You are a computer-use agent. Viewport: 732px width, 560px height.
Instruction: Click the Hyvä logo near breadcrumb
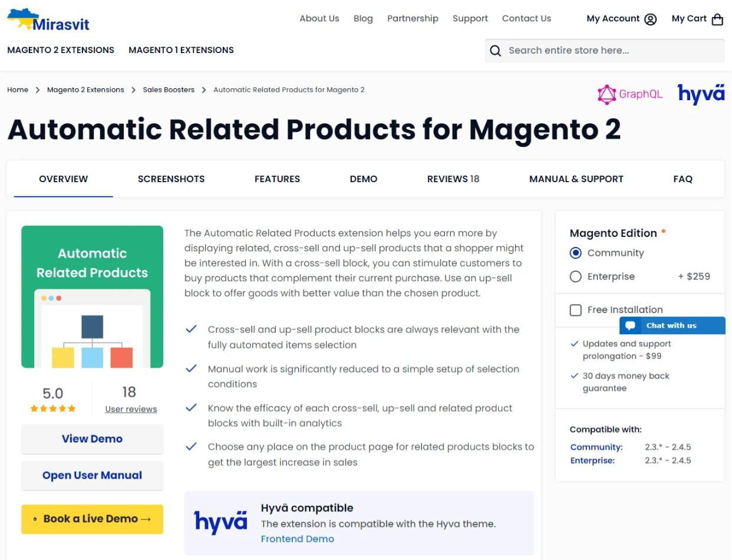pyautogui.click(x=701, y=94)
